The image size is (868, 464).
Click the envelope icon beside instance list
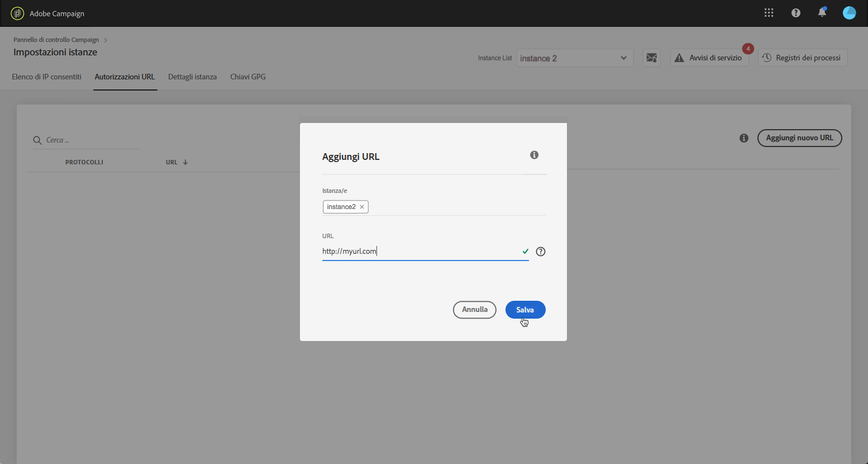tap(651, 58)
